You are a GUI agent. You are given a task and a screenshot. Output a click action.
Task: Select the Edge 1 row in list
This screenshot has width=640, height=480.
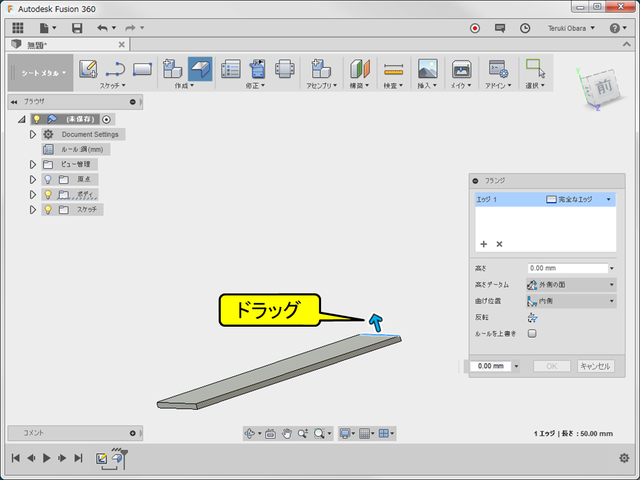(x=545, y=199)
